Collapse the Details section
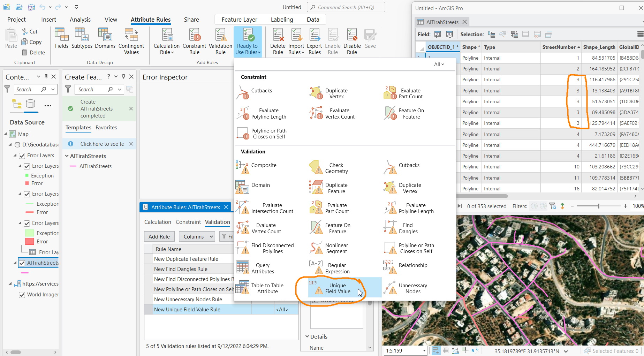Screen dimensions: 644x356 click(x=307, y=336)
